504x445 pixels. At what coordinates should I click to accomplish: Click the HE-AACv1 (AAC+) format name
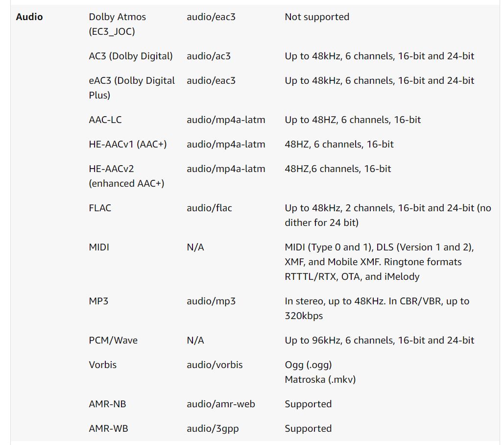click(x=128, y=144)
